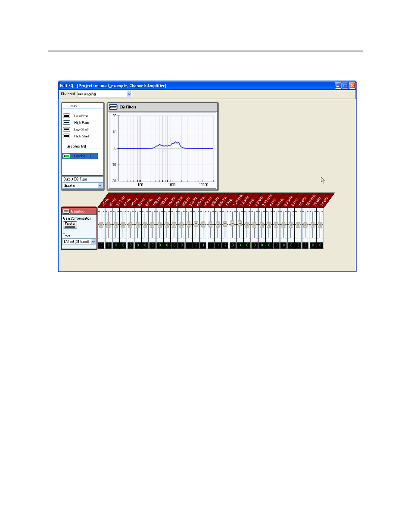
Task: Click the 12.5 kHz band slider
Action: click(x=305, y=225)
